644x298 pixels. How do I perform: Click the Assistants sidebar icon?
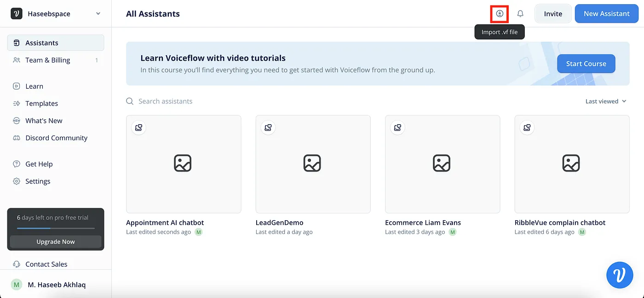(x=17, y=43)
